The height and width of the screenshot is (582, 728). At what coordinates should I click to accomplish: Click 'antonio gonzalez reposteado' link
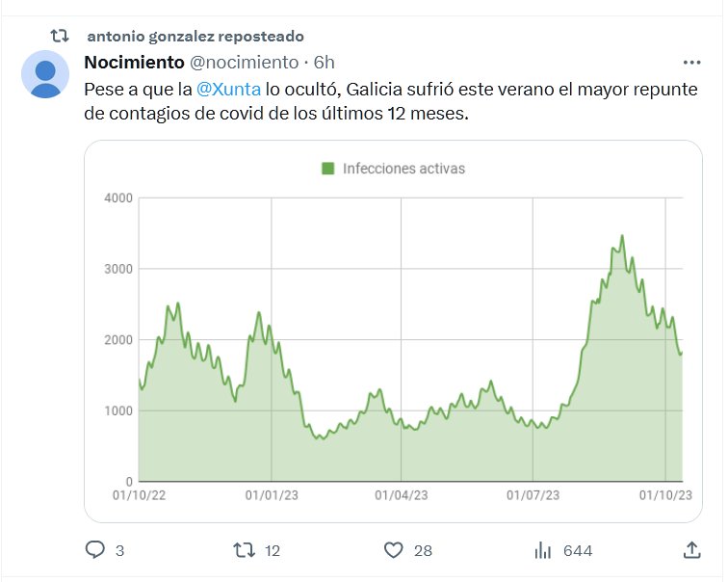coord(195,36)
